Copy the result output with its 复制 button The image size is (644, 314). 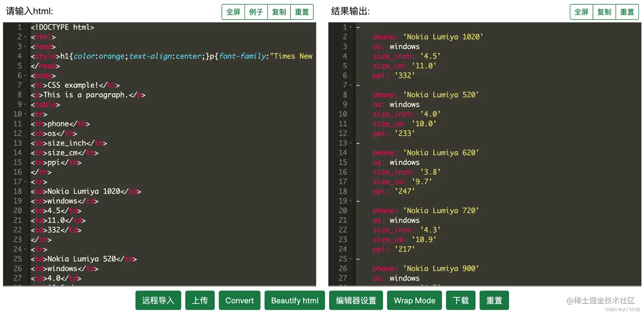(x=604, y=12)
